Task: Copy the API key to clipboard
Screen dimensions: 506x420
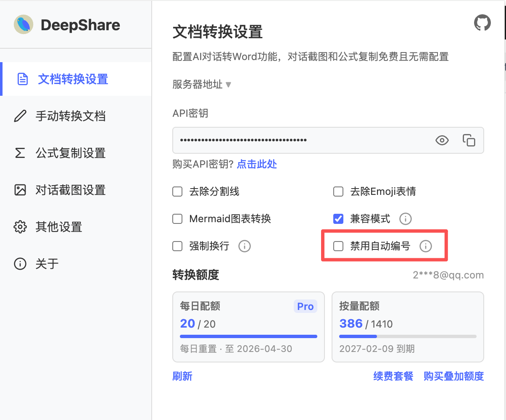Action: tap(468, 140)
